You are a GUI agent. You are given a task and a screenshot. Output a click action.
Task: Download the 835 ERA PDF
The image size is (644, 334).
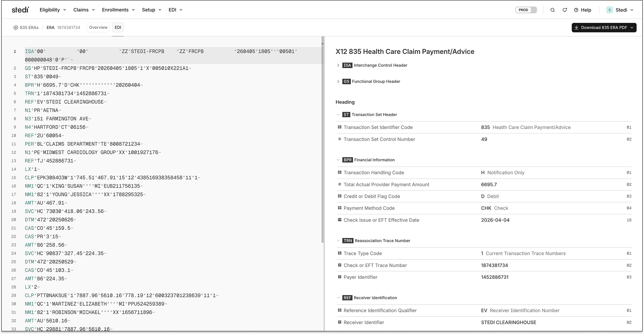[x=604, y=28]
